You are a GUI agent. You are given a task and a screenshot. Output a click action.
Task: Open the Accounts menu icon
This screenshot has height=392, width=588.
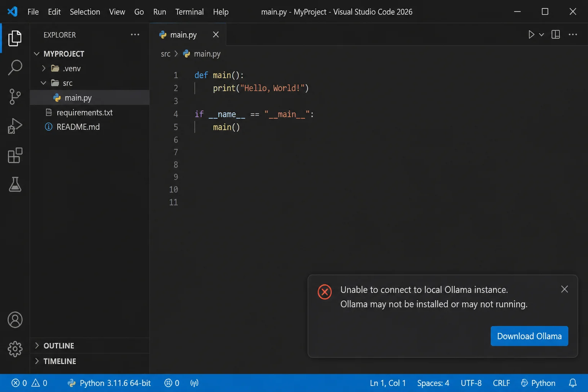coord(15,320)
